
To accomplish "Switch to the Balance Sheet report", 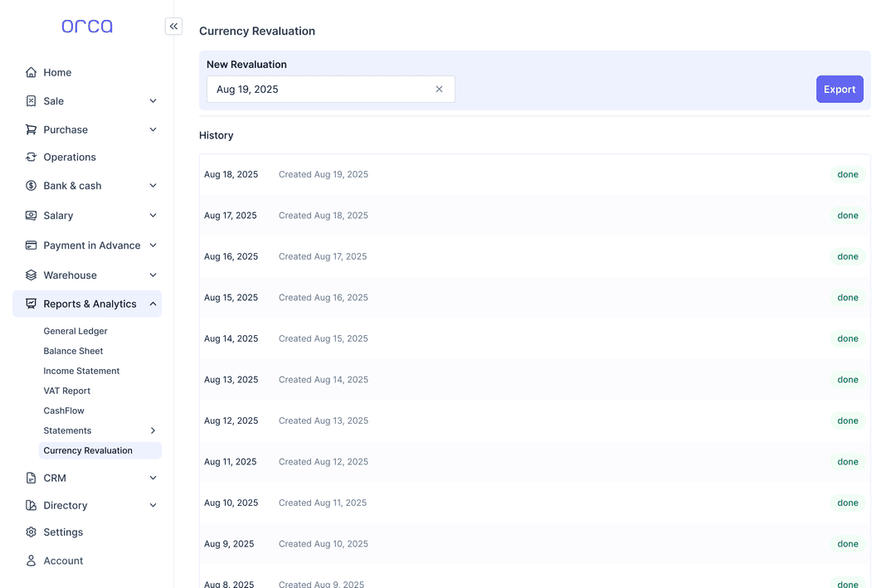I will pyautogui.click(x=73, y=351).
